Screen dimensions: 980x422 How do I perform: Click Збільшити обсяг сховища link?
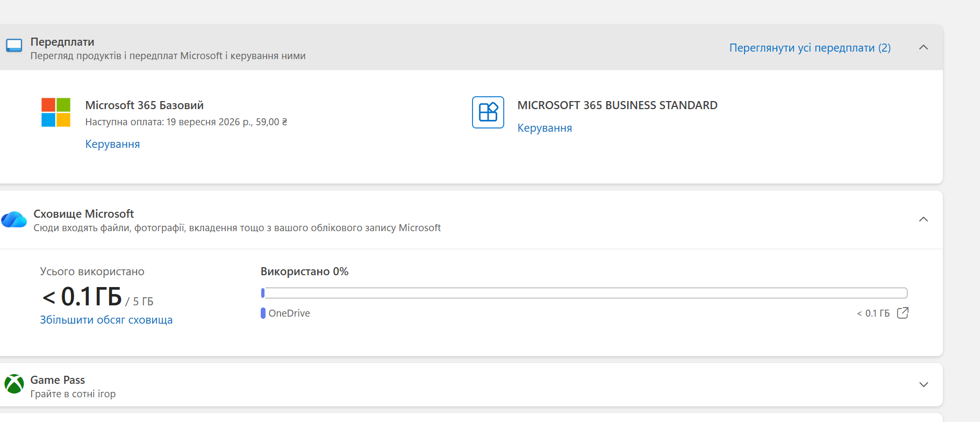pos(106,320)
